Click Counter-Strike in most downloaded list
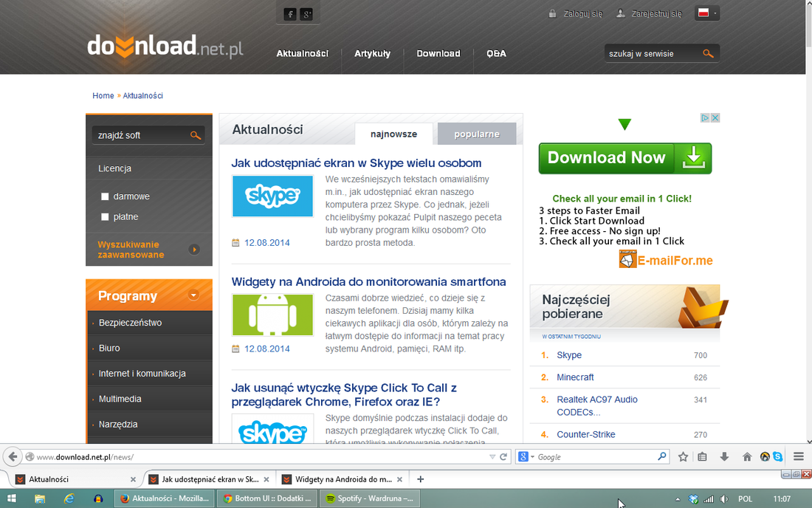The image size is (812, 508). (x=585, y=434)
